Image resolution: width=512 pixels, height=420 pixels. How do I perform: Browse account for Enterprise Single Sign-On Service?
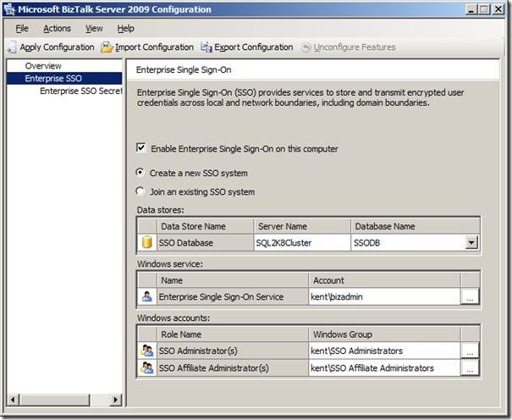click(x=470, y=296)
